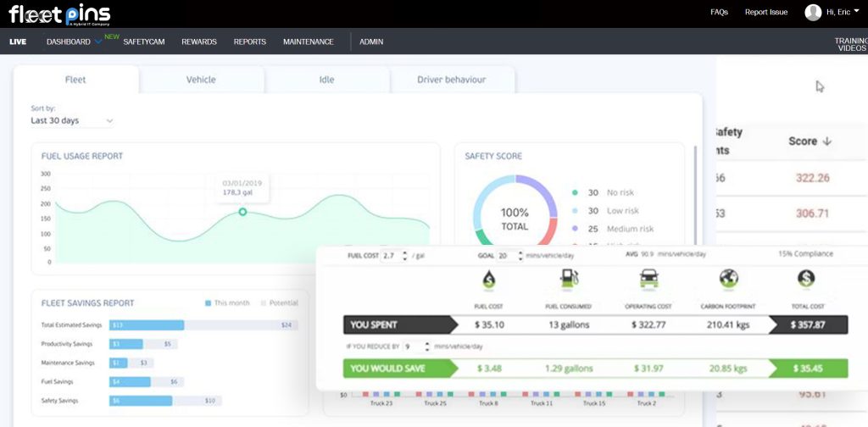Click the 15% Compliance text
Viewport: 868px width, 427px height.
[x=805, y=254]
